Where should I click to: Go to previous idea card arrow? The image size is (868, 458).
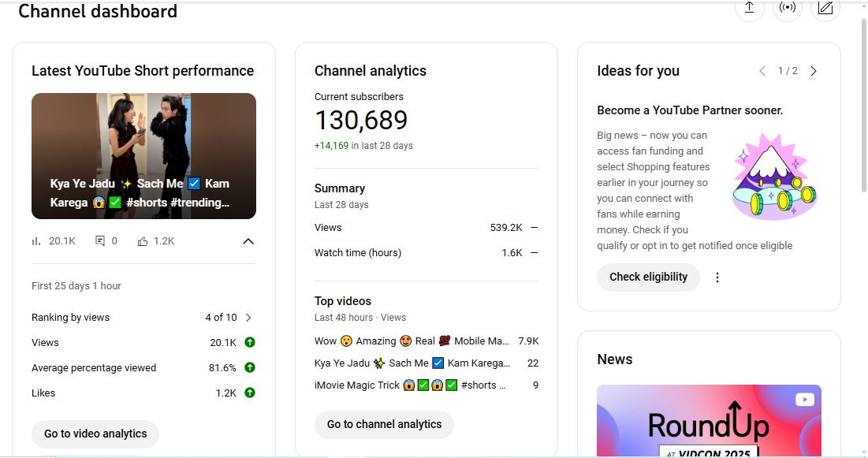click(x=762, y=71)
